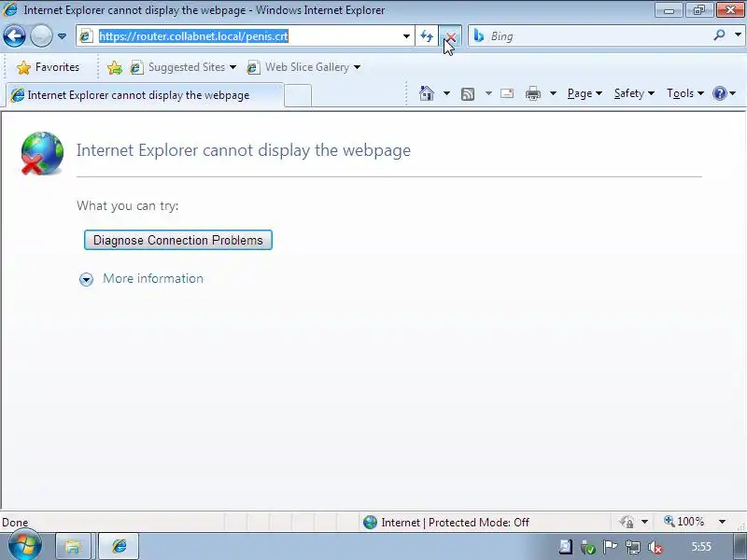Click the 'What you can try:' text
The image size is (747, 560).
pyautogui.click(x=128, y=205)
